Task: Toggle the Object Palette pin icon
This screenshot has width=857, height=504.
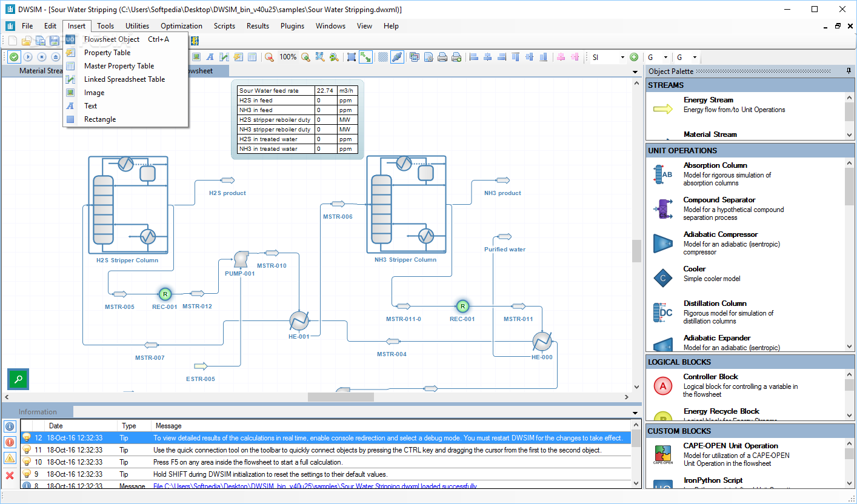Action: pos(849,71)
